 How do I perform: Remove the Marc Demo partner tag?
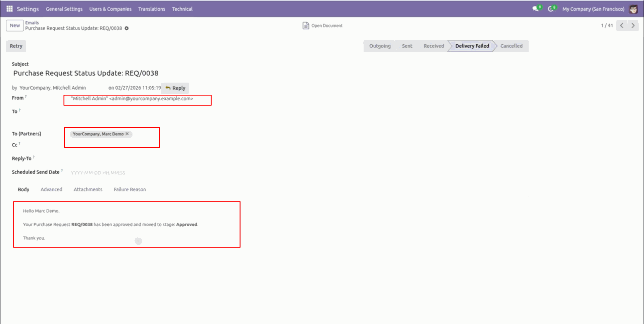127,134
